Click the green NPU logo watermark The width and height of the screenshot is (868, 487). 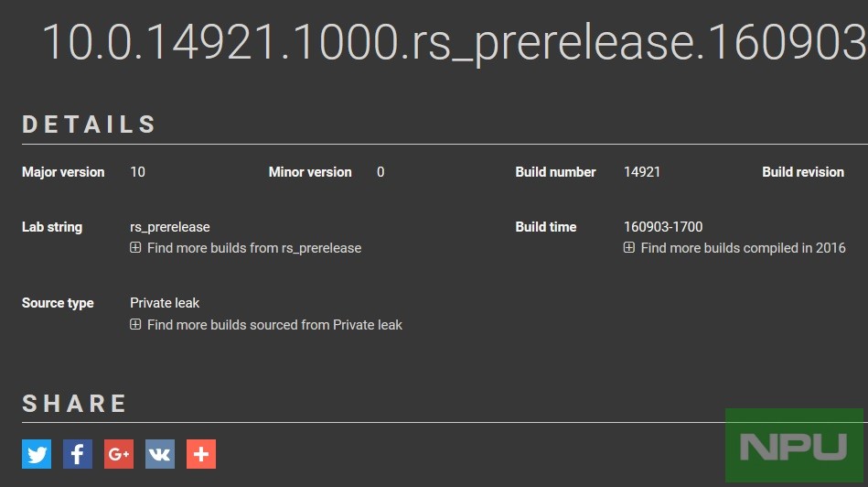(x=793, y=446)
